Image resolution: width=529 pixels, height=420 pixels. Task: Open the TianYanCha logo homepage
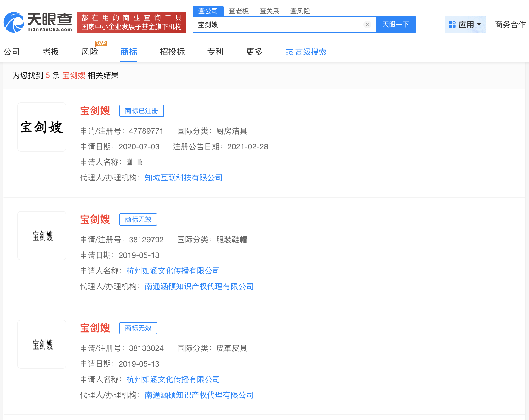click(38, 22)
